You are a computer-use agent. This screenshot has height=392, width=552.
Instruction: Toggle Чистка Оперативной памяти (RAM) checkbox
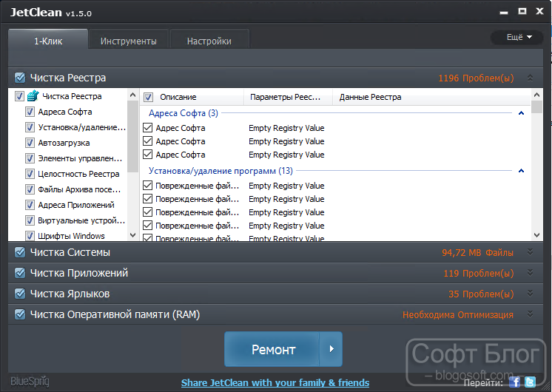[20, 314]
